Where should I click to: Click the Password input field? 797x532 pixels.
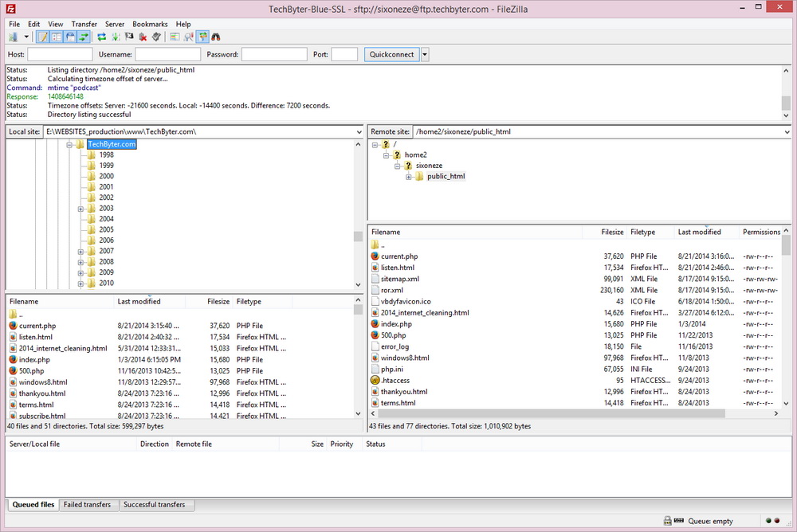click(x=274, y=54)
